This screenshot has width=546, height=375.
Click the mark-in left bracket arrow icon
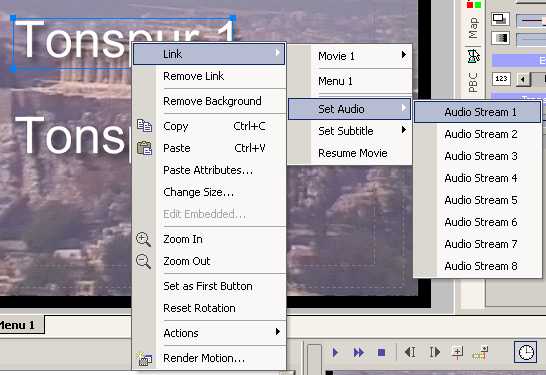(410, 352)
